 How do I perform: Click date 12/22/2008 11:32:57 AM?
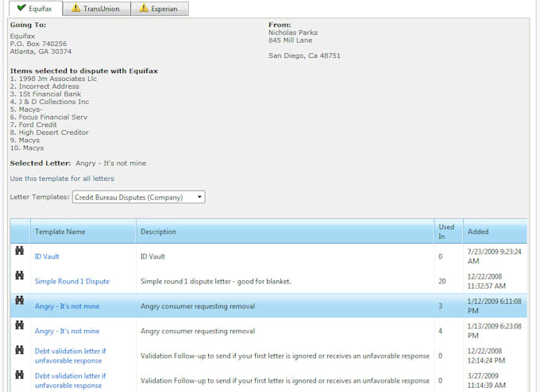(486, 281)
